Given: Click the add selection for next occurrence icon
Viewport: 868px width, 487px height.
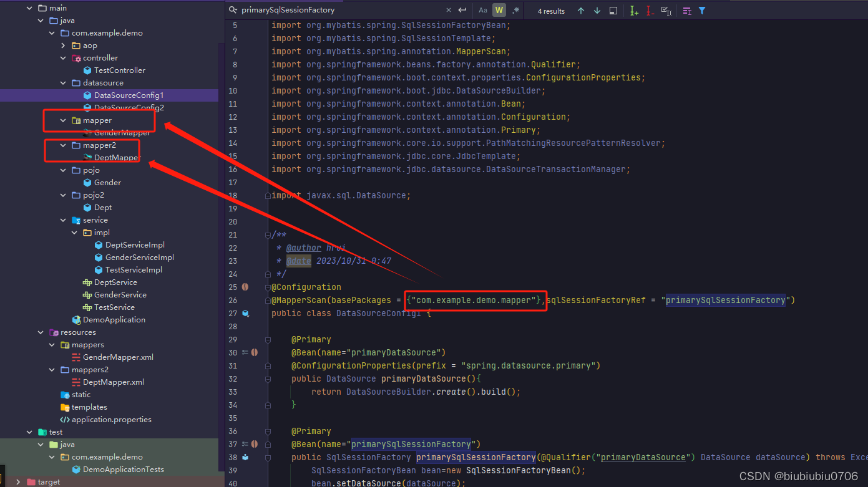Looking at the screenshot, I should click(633, 10).
